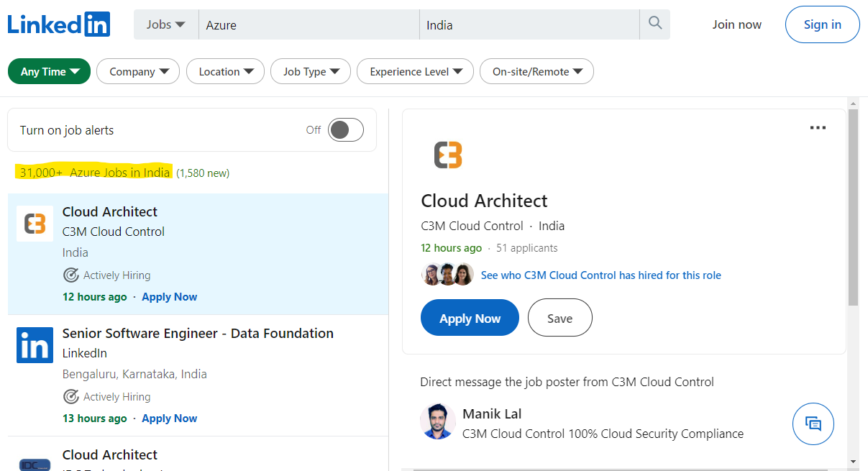The height and width of the screenshot is (471, 868).
Task: Click Apply Now in the LinkedIn job card
Action: (169, 419)
